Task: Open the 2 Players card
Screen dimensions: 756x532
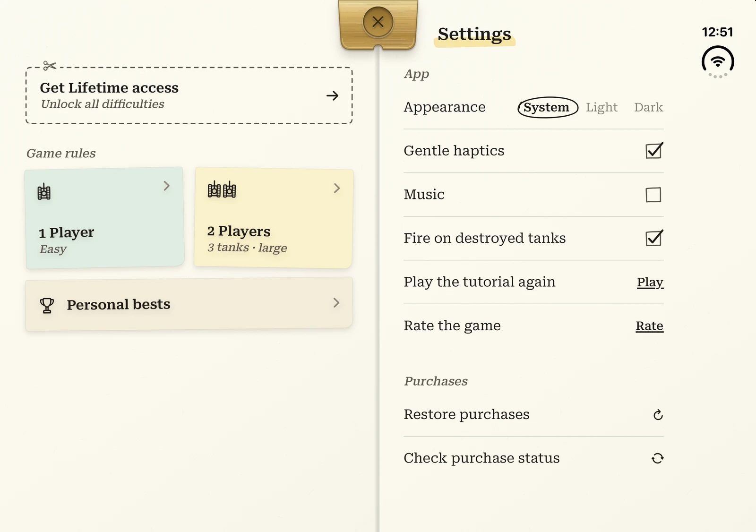Action: 274,218
